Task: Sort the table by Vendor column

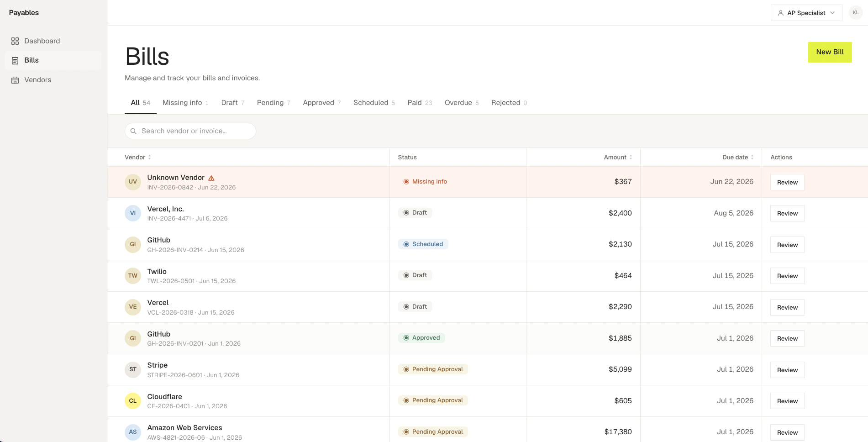Action: pos(138,157)
